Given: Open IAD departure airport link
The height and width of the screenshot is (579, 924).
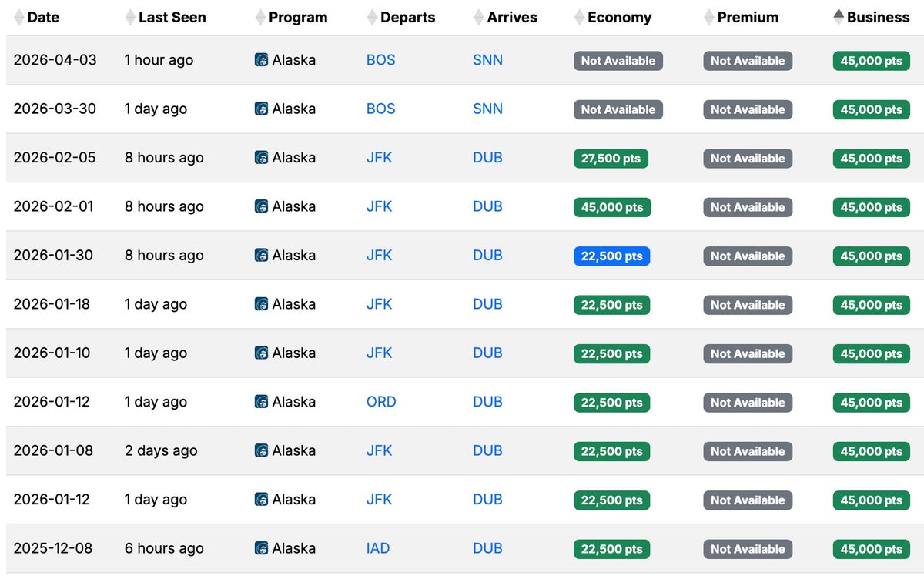Looking at the screenshot, I should click(378, 548).
